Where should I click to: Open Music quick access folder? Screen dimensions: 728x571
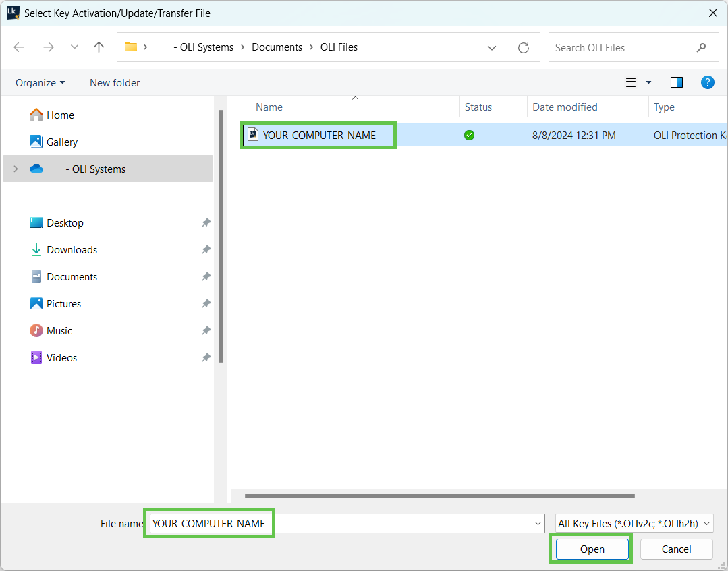point(51,331)
